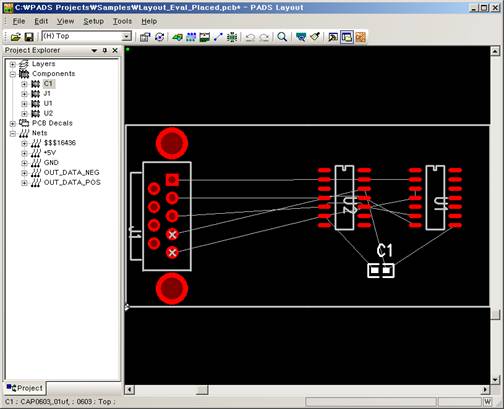Image resolution: width=504 pixels, height=409 pixels.
Task: Click the magnifier Zoom icon
Action: (x=282, y=37)
